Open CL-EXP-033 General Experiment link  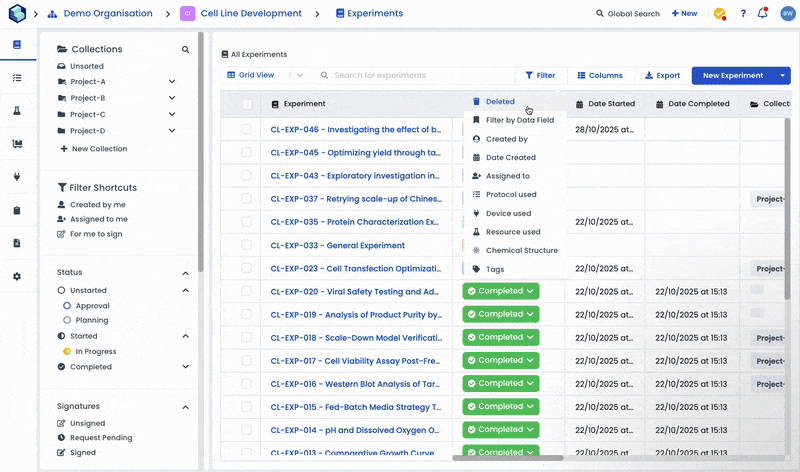(x=337, y=245)
